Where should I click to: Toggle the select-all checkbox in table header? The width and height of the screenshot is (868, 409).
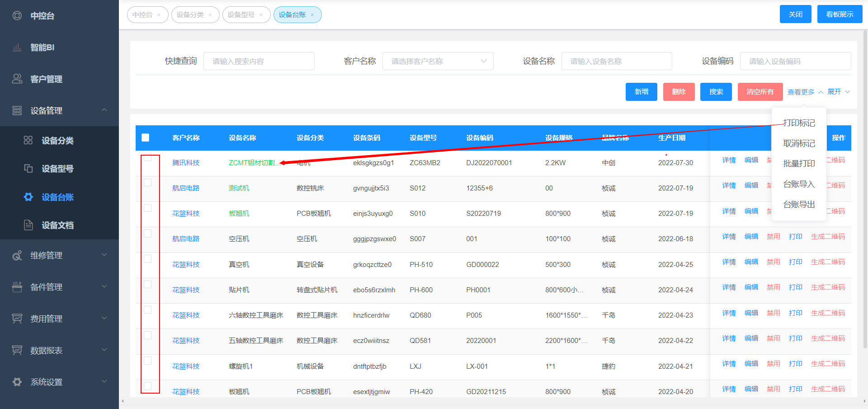(146, 138)
